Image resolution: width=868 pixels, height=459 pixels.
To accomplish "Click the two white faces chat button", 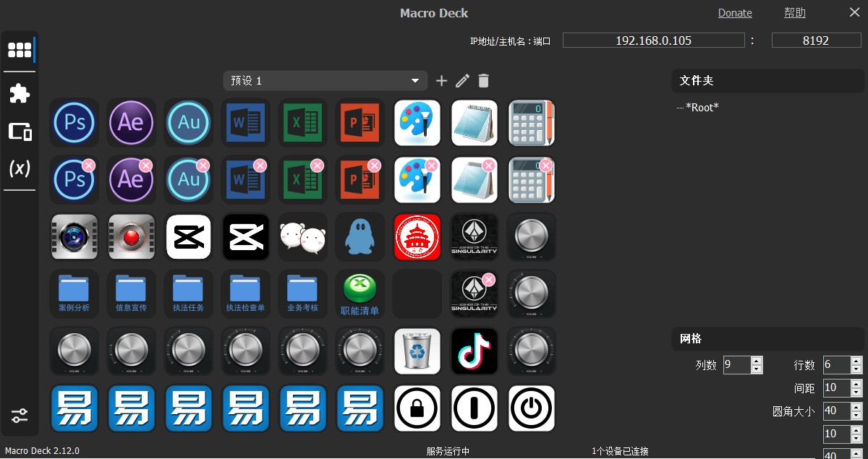I will click(x=302, y=236).
